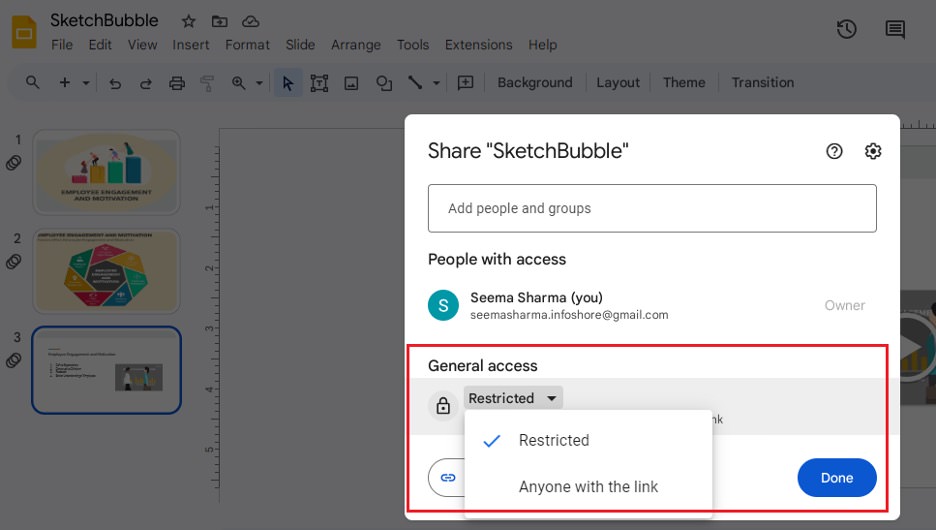This screenshot has width=936, height=530.
Task: Open share dialog help icon
Action: (x=834, y=151)
